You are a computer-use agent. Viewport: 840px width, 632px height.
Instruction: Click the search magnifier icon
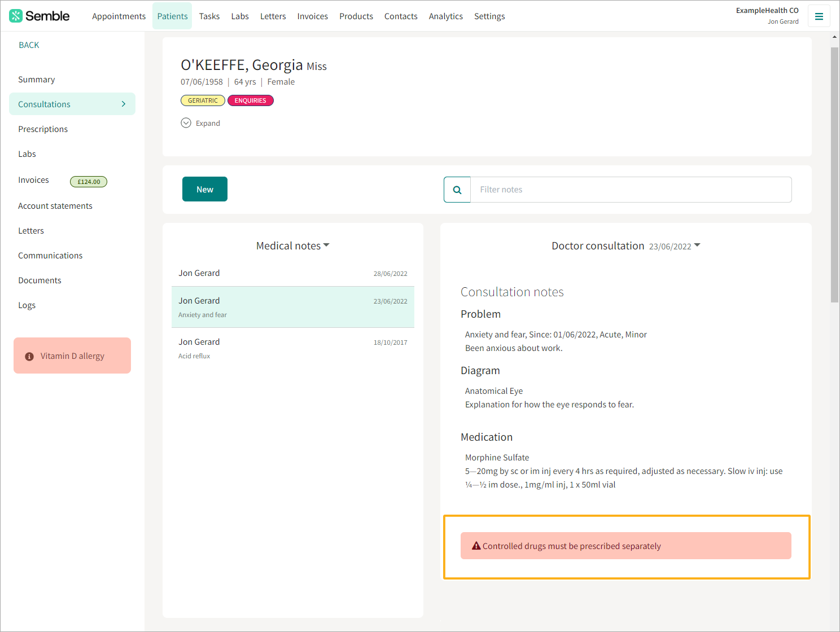457,190
